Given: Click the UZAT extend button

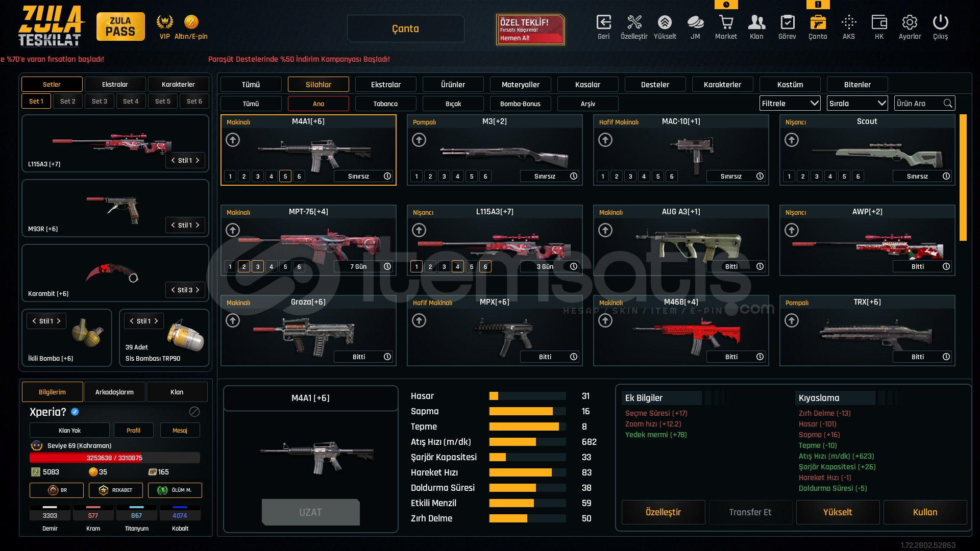Looking at the screenshot, I should point(311,512).
